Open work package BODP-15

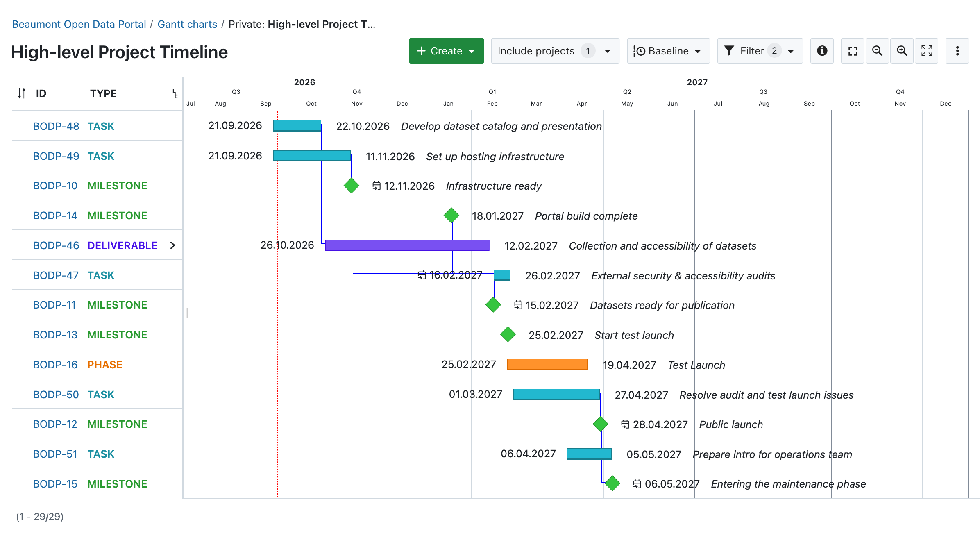tap(55, 484)
